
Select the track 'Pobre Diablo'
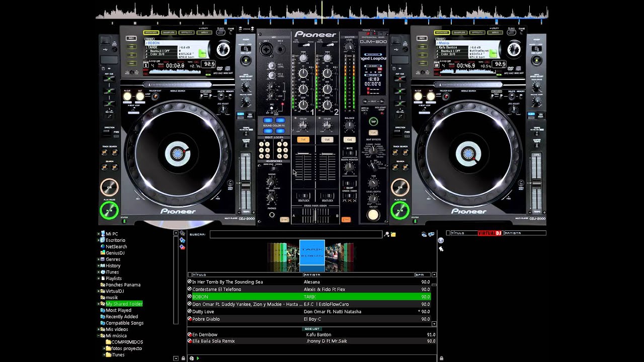pyautogui.click(x=309, y=319)
